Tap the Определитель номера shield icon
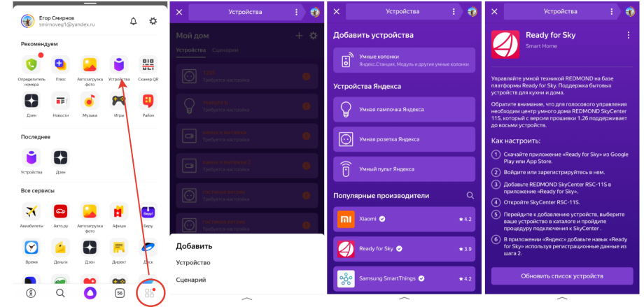This screenshot has width=644, height=307. point(31,65)
